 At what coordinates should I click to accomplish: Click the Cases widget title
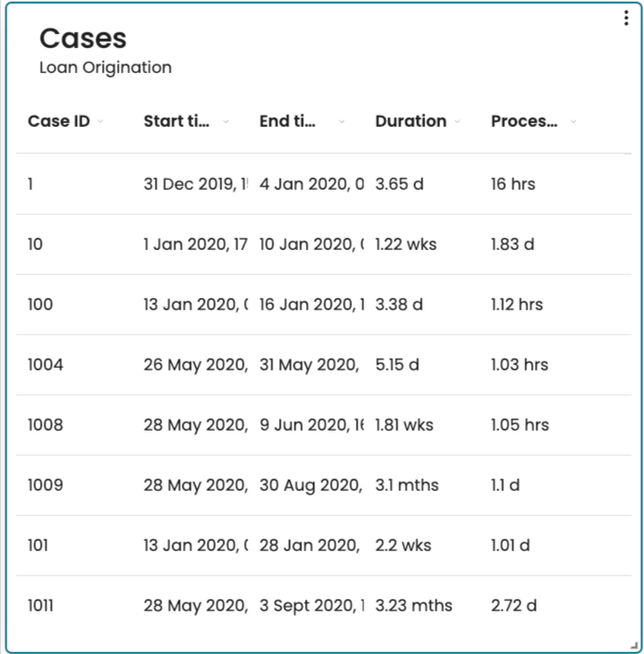click(83, 38)
